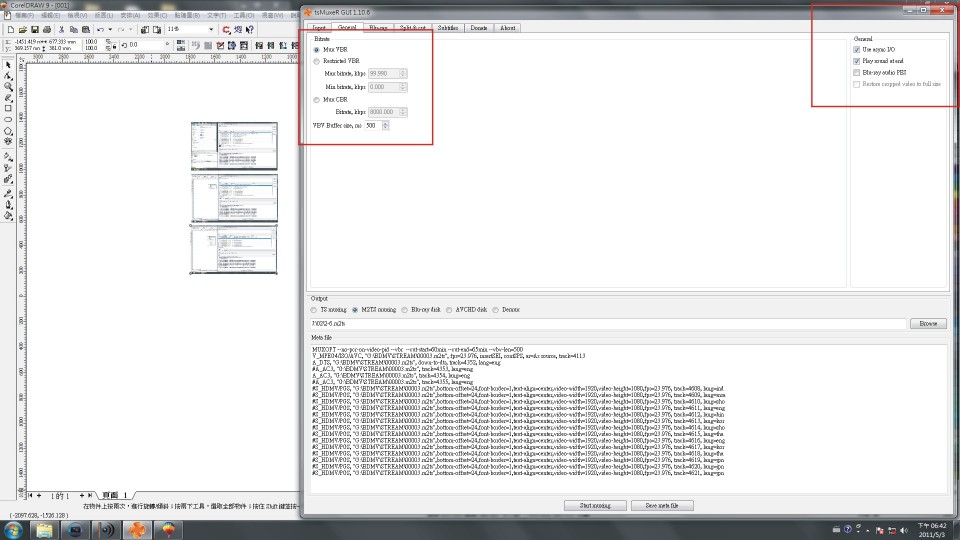Click the Cut scissors icon
The height and width of the screenshot is (540, 960).
[x=62, y=29]
